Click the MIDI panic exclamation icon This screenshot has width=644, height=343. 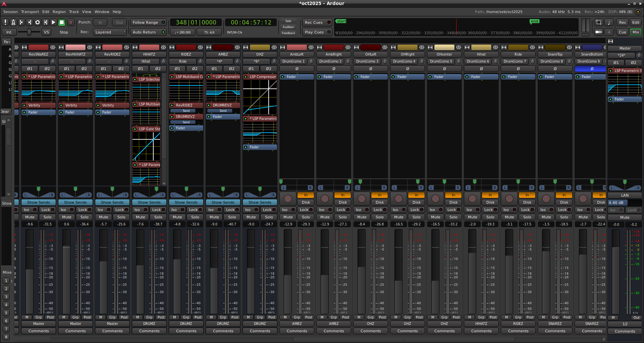pyautogui.click(x=5, y=22)
